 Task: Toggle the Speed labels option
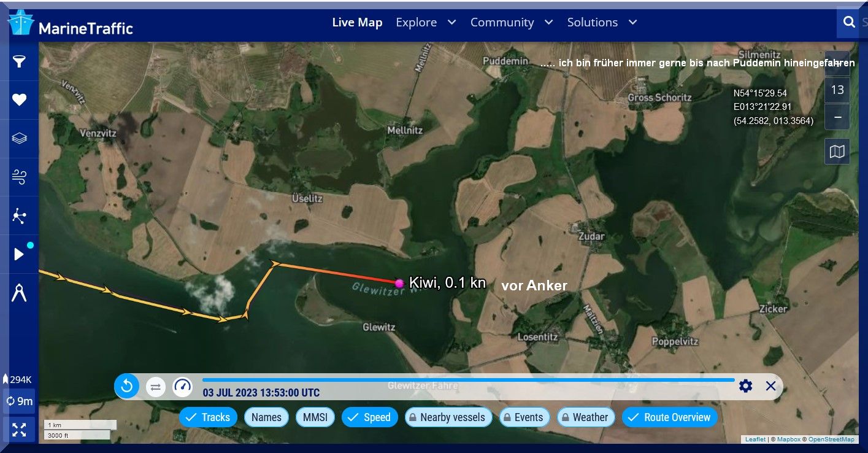pyautogui.click(x=369, y=417)
